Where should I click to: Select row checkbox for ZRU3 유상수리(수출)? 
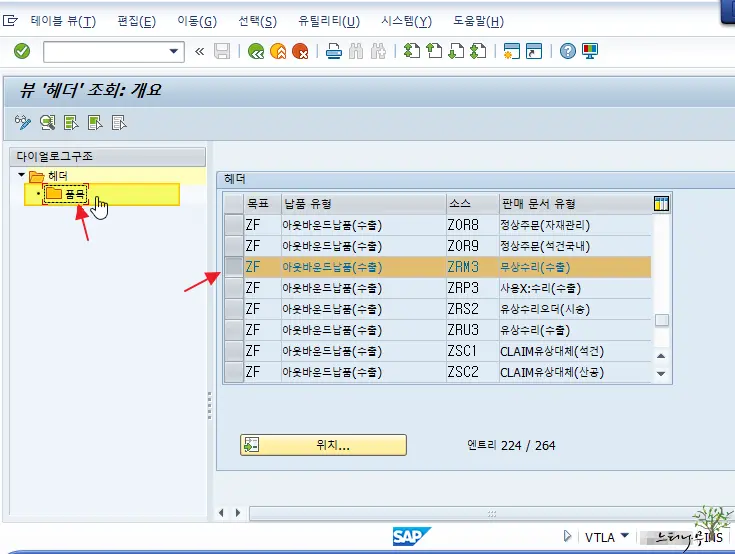(x=233, y=330)
